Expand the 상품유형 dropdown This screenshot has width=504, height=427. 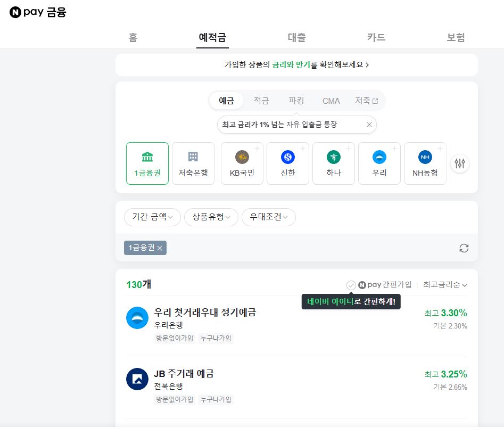point(211,217)
